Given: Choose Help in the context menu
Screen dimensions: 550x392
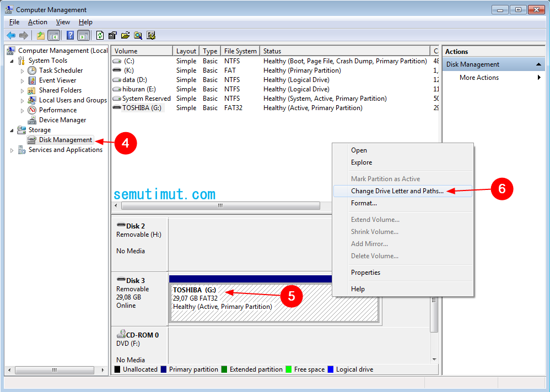Looking at the screenshot, I should point(403,289).
